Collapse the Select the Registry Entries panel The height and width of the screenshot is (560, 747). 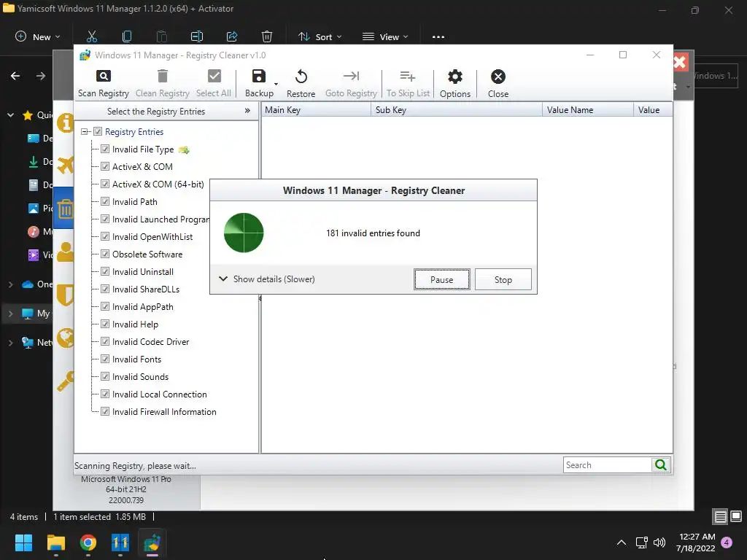click(x=247, y=111)
